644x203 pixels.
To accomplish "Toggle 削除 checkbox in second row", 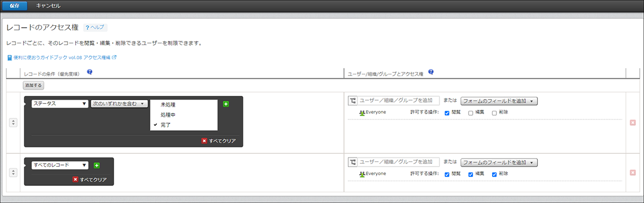I will 494,174.
